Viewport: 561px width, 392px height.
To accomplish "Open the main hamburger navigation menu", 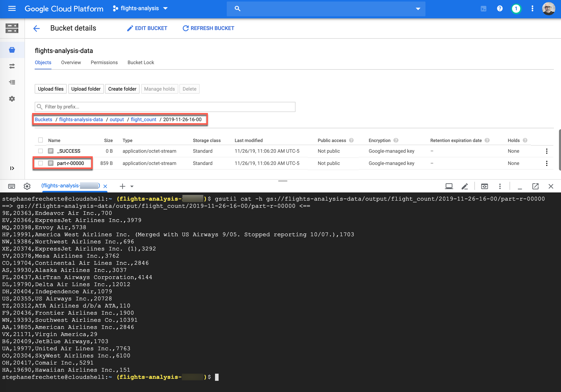I will (x=12, y=9).
